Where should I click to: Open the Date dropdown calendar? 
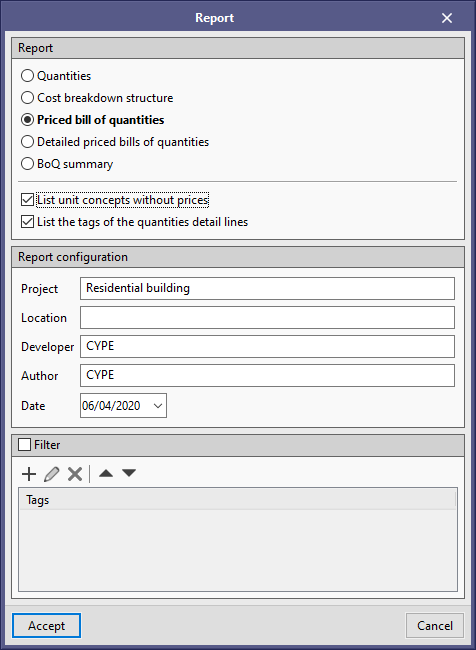pyautogui.click(x=158, y=405)
